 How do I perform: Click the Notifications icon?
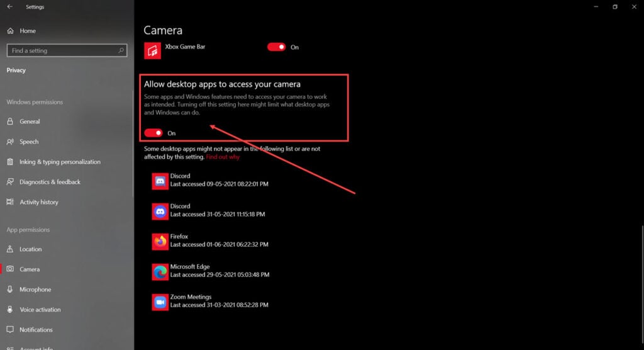click(x=10, y=329)
